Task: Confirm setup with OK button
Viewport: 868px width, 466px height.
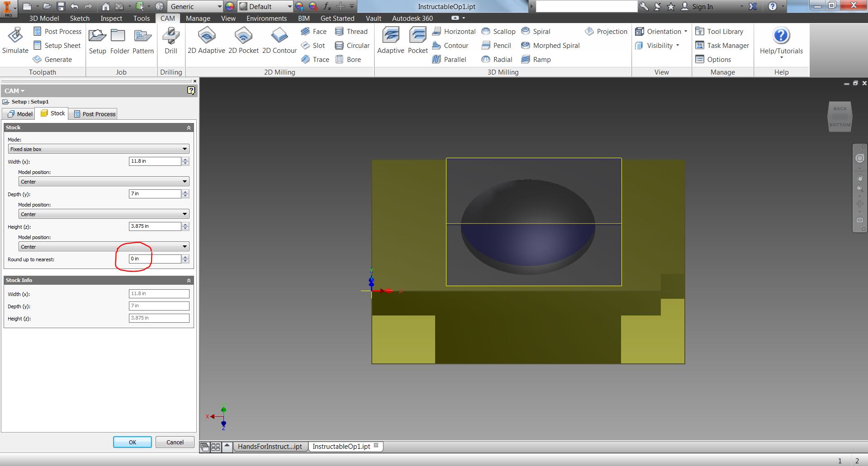Action: [x=133, y=442]
